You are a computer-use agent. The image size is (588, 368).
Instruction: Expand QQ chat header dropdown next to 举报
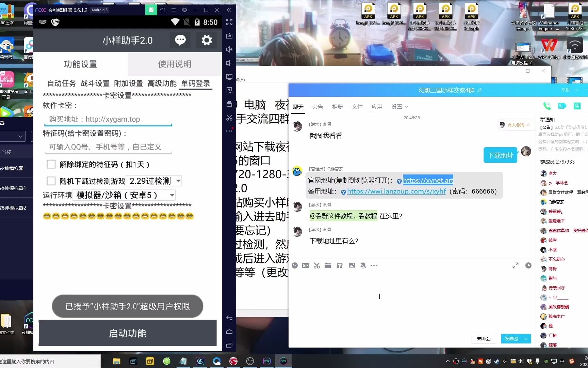pos(577,90)
